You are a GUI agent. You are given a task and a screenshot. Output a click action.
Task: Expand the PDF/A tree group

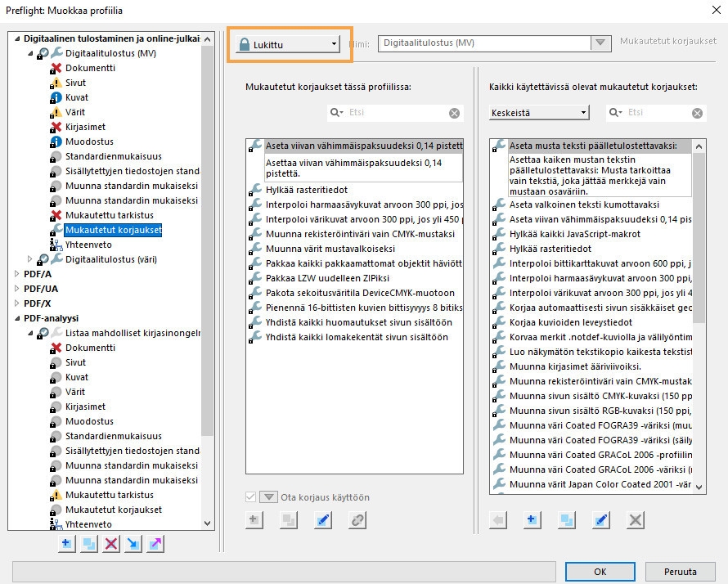(16, 274)
